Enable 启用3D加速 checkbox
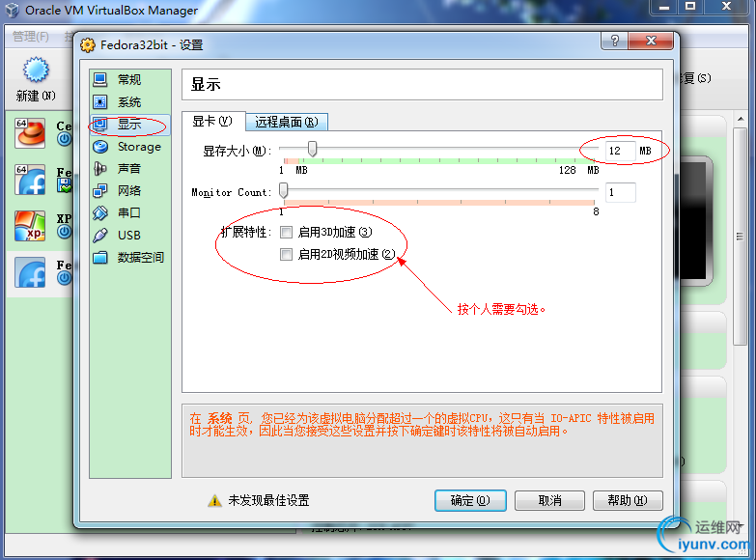 [x=286, y=233]
